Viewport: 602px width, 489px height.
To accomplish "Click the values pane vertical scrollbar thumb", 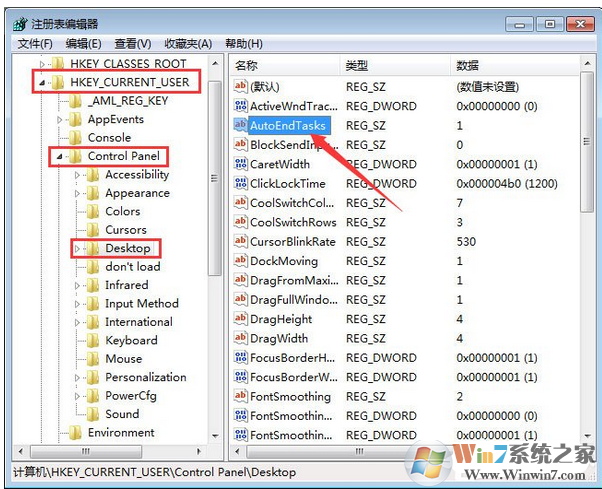I will tap(587, 142).
